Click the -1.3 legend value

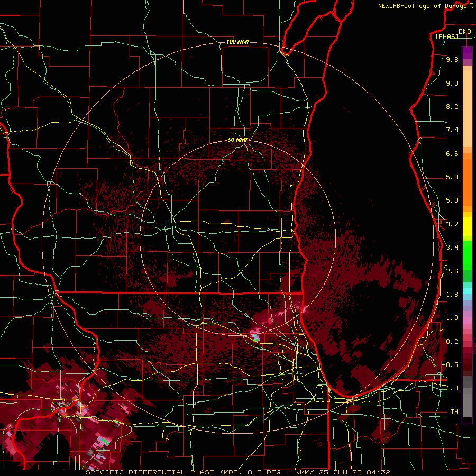tap(451, 388)
